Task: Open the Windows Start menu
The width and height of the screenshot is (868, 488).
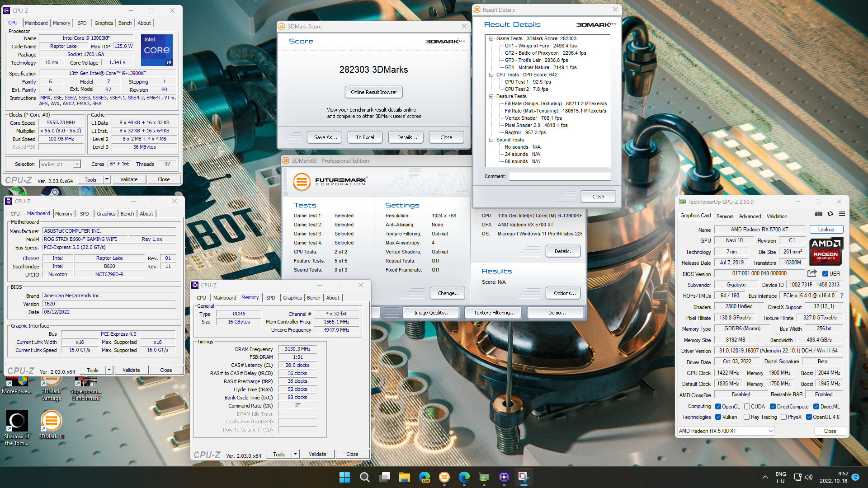Action: pyautogui.click(x=344, y=477)
